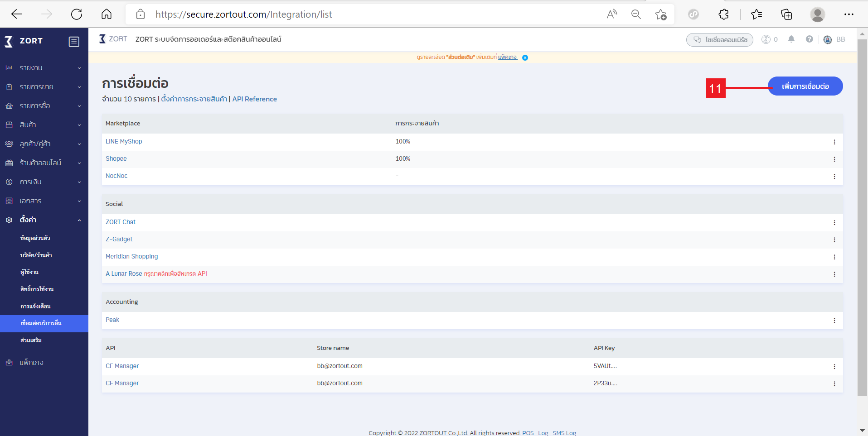Toggle the sidebar collapse icon next to ZORT

click(x=74, y=42)
